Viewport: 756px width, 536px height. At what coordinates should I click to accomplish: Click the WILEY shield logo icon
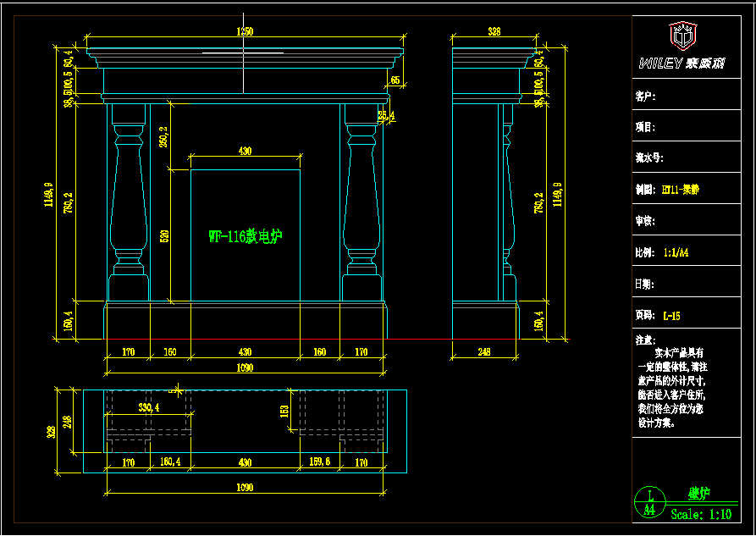pos(682,36)
